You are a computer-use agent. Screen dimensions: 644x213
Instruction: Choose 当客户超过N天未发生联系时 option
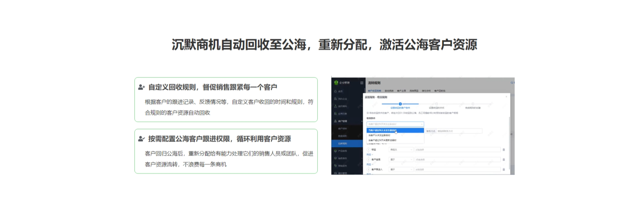click(x=383, y=130)
